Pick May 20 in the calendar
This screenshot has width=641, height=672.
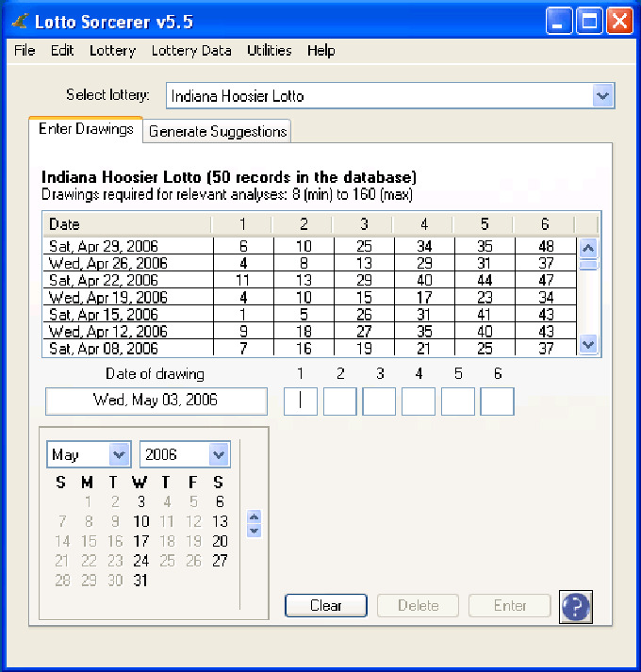(220, 541)
